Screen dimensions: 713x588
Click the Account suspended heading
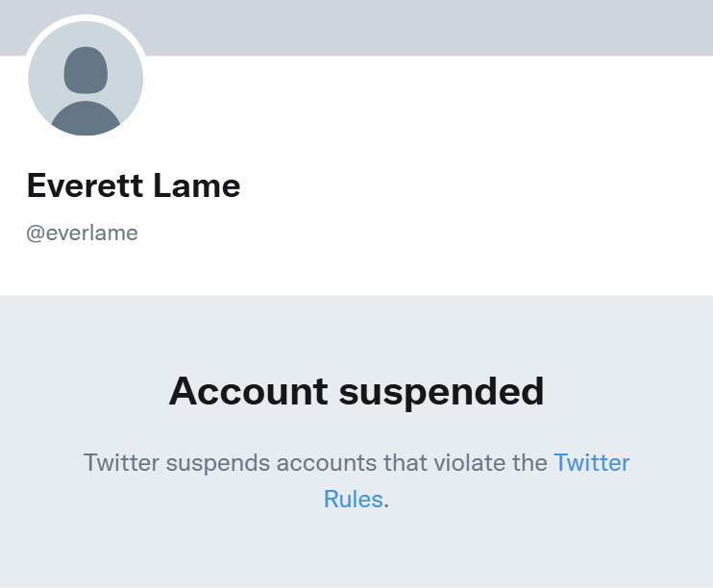coord(356,391)
